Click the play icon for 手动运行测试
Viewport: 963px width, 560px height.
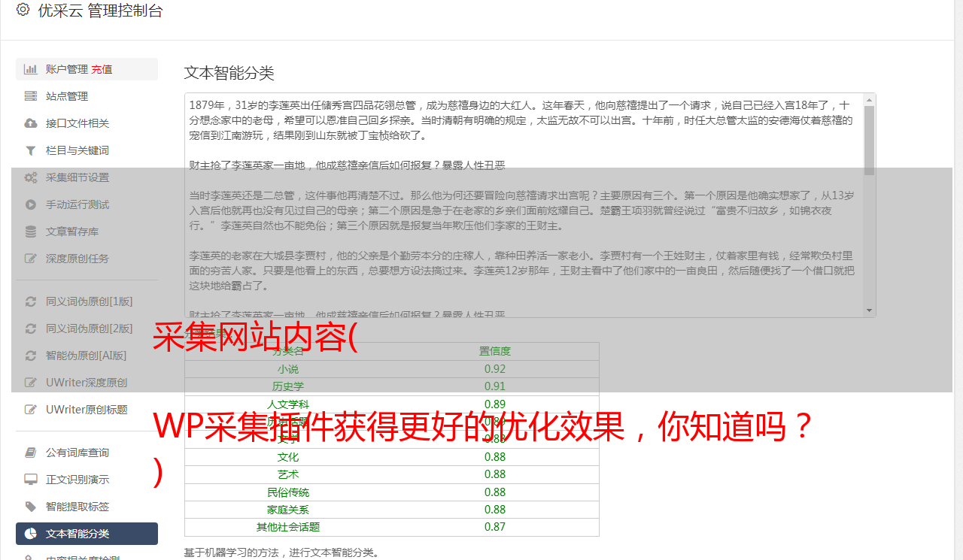(x=31, y=204)
